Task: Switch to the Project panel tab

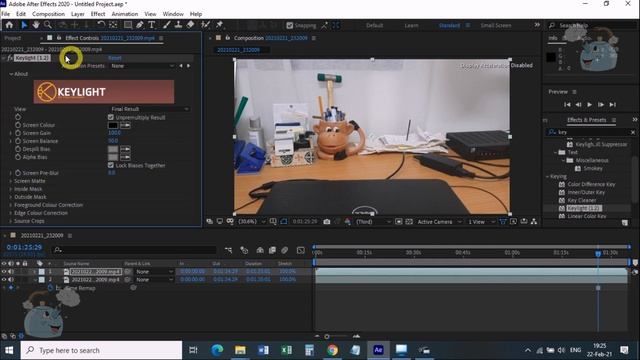Action: pos(13,38)
